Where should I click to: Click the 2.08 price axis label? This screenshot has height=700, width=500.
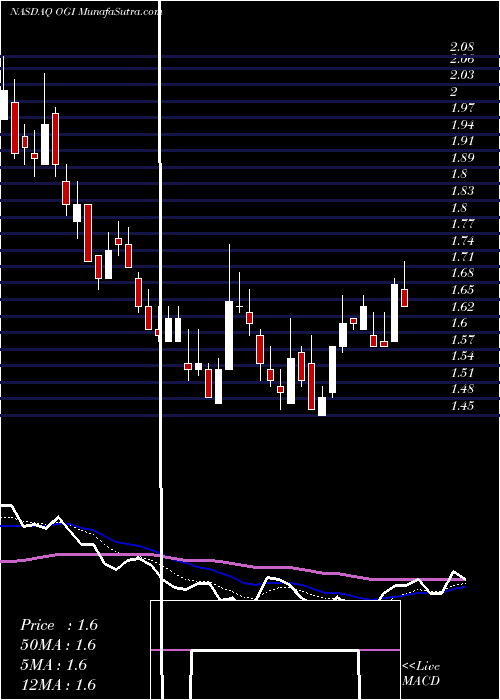[462, 47]
